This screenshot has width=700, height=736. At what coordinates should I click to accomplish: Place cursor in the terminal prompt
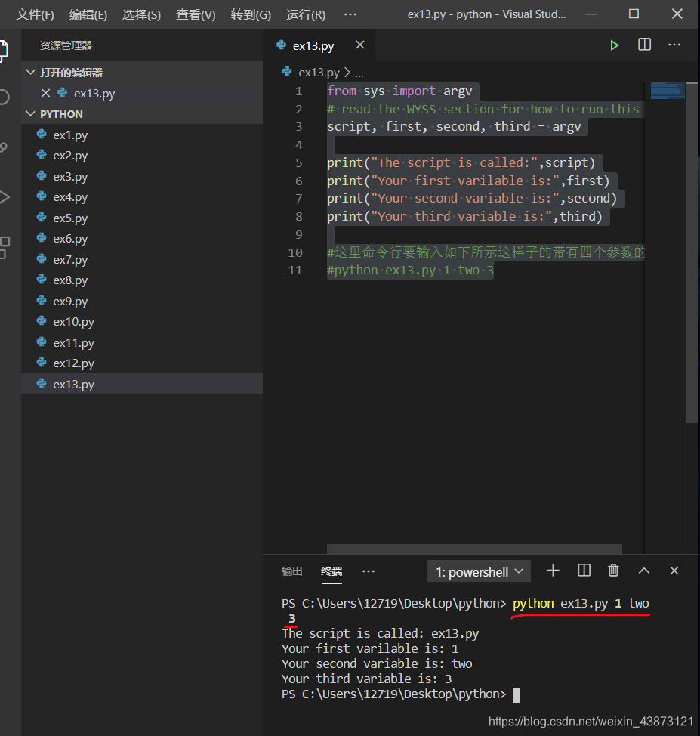coord(516,694)
